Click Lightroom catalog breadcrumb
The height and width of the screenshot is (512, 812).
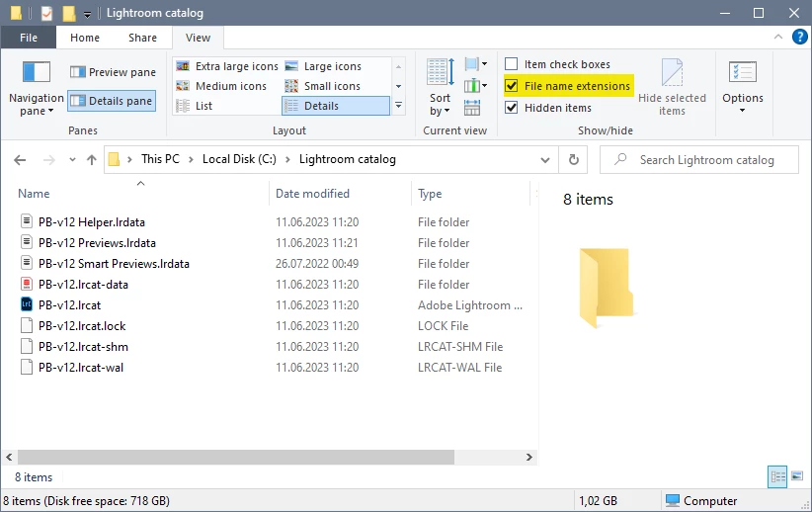pos(348,159)
